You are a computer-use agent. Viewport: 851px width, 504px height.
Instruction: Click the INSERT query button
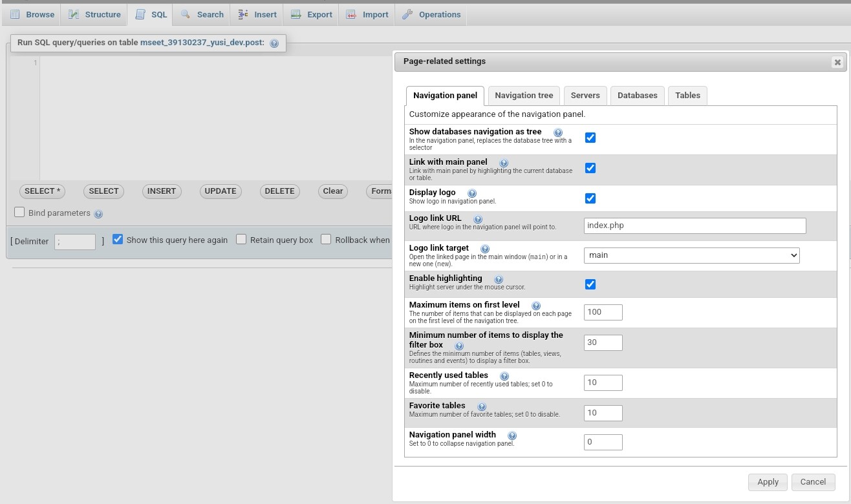coord(162,191)
